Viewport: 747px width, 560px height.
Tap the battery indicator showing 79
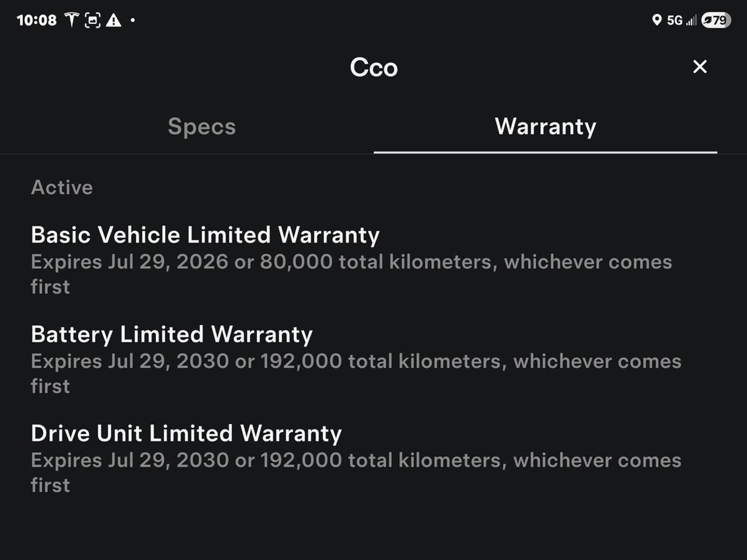pyautogui.click(x=716, y=20)
